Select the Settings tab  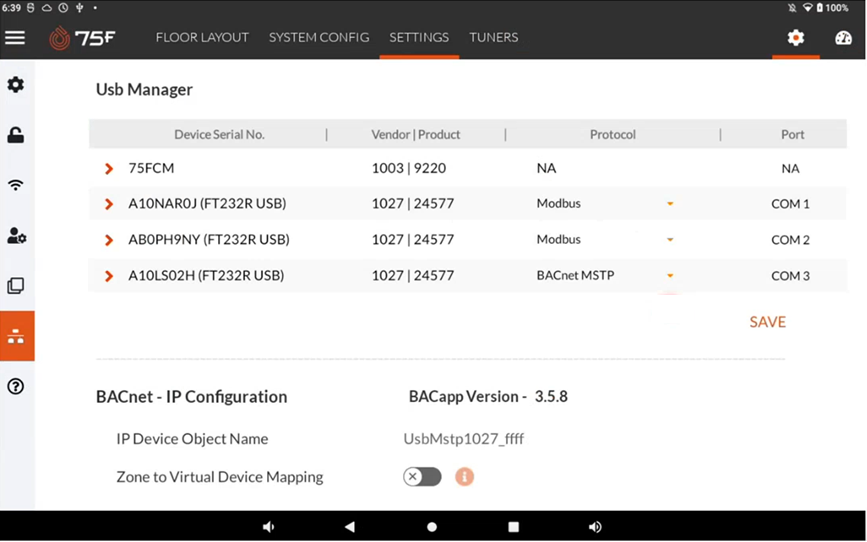[x=419, y=38]
